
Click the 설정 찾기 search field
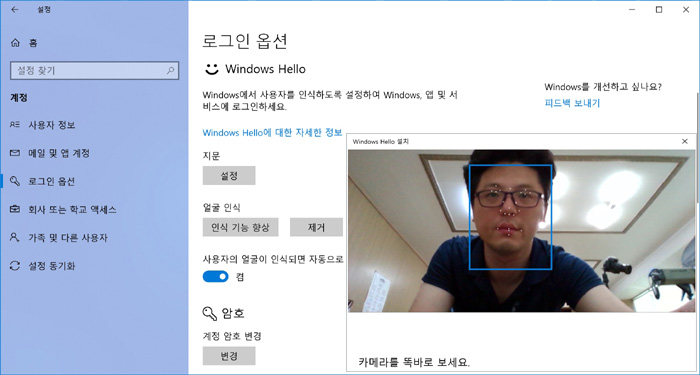click(94, 71)
